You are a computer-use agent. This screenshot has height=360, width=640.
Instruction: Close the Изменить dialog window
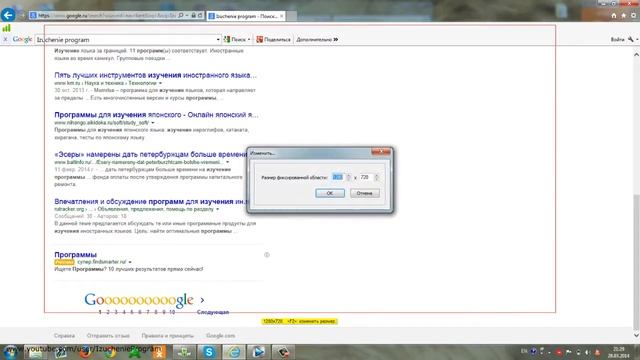coord(380,152)
